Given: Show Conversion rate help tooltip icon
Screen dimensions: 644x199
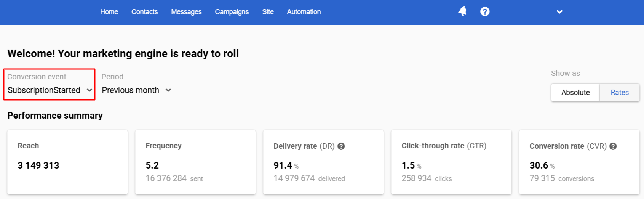Looking at the screenshot, I should 613,146.
